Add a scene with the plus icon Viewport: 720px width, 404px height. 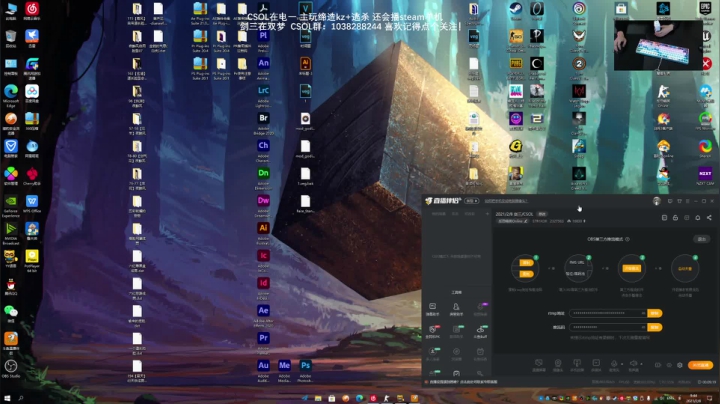[x=487, y=214]
